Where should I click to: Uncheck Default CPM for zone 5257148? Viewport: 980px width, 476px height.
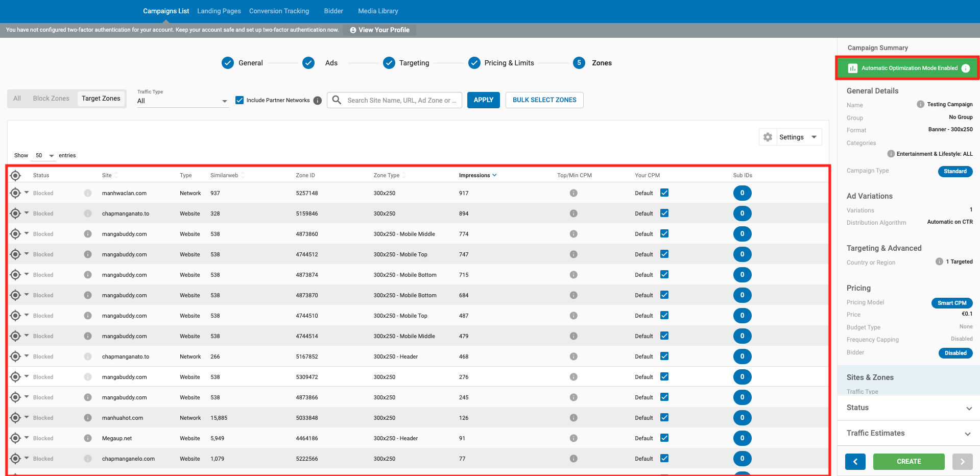click(x=664, y=193)
